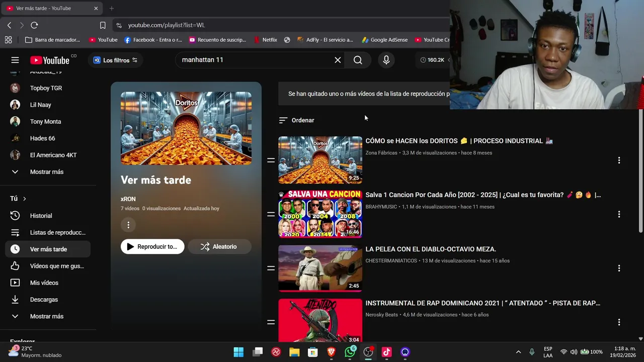Go to YouTube home via the logo

pyautogui.click(x=50, y=60)
